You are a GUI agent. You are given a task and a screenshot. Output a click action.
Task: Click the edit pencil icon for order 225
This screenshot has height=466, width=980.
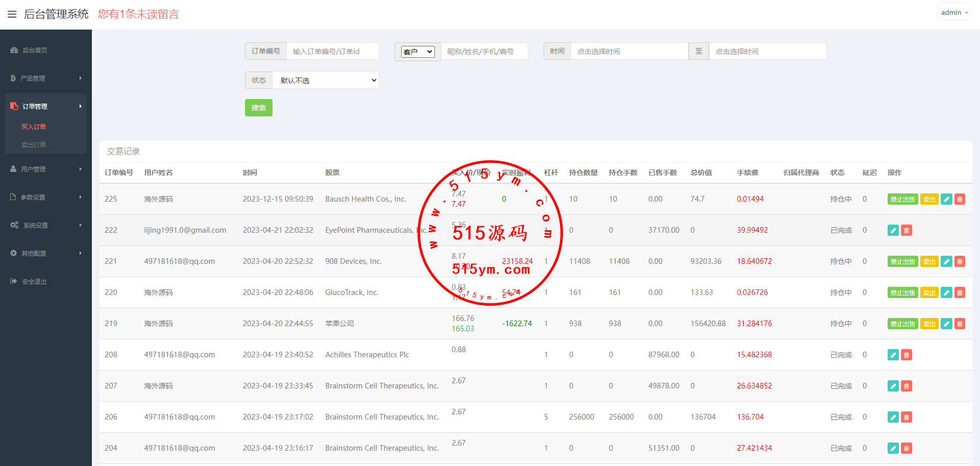coord(946,200)
